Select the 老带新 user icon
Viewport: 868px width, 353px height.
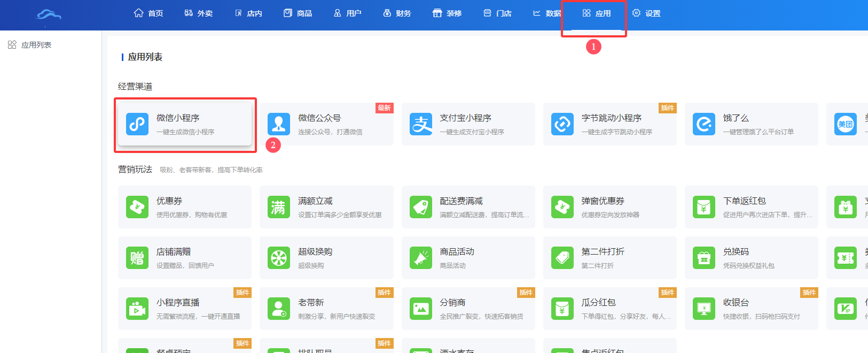pos(279,309)
